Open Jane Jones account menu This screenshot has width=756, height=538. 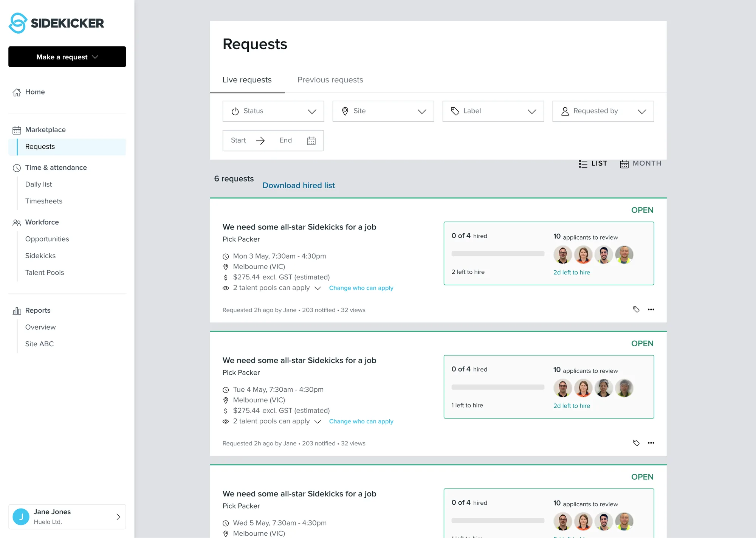(x=67, y=516)
